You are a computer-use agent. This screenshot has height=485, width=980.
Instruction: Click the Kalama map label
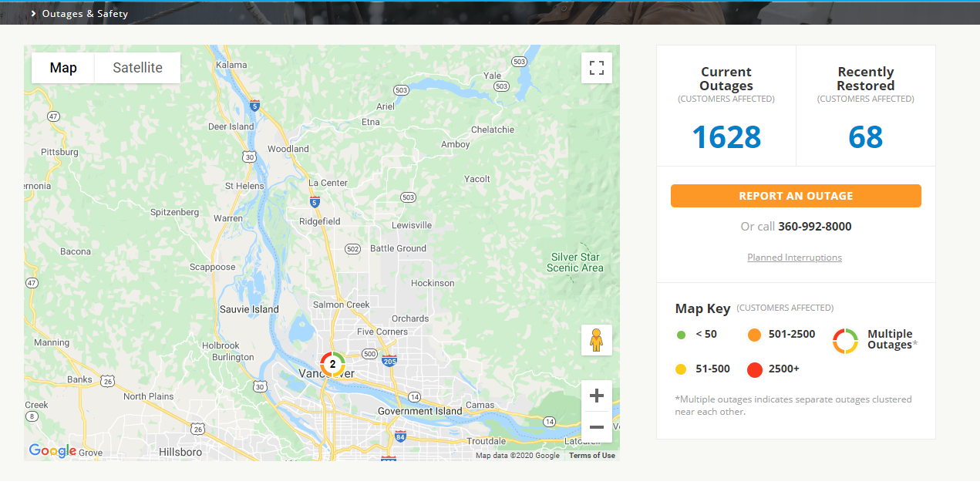[x=231, y=65]
